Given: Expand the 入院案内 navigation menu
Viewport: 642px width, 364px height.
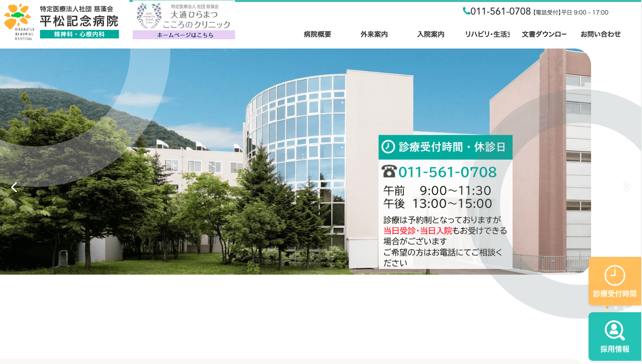Looking at the screenshot, I should pyautogui.click(x=431, y=34).
